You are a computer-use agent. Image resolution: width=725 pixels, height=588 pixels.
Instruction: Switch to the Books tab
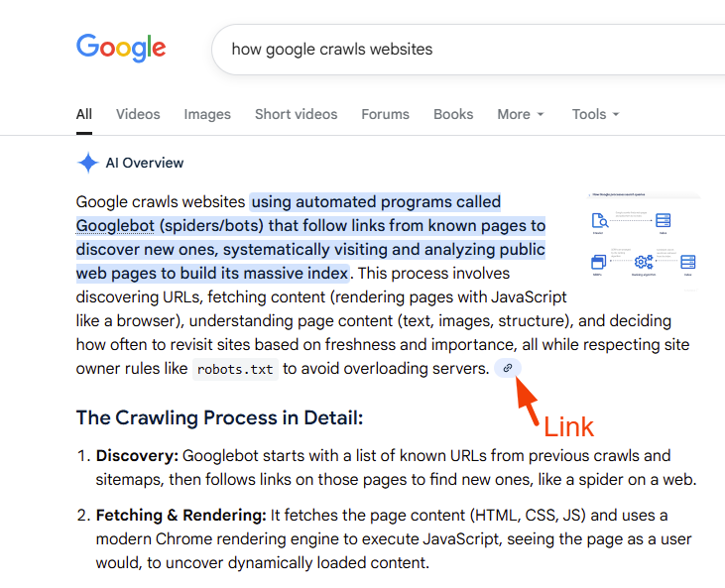click(453, 114)
